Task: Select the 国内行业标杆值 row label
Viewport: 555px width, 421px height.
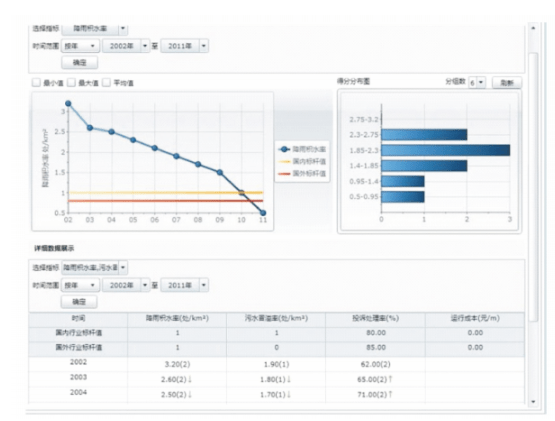Action: [x=79, y=333]
